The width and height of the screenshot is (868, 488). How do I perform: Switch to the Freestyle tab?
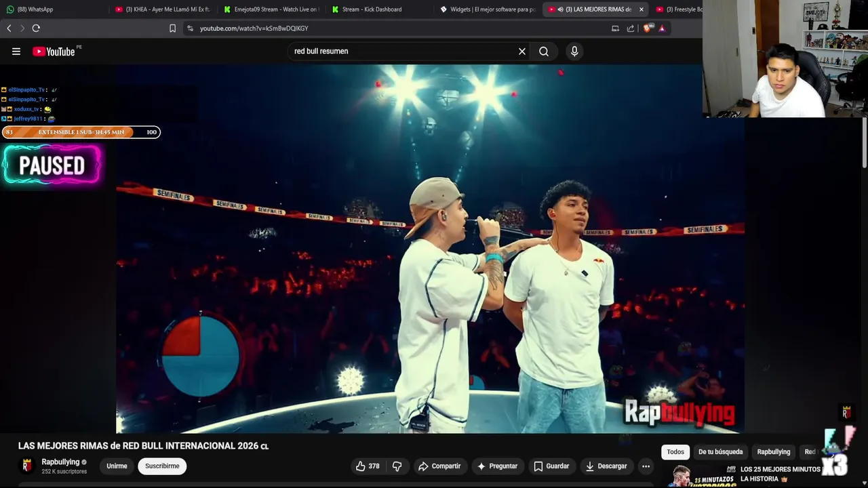tap(678, 9)
